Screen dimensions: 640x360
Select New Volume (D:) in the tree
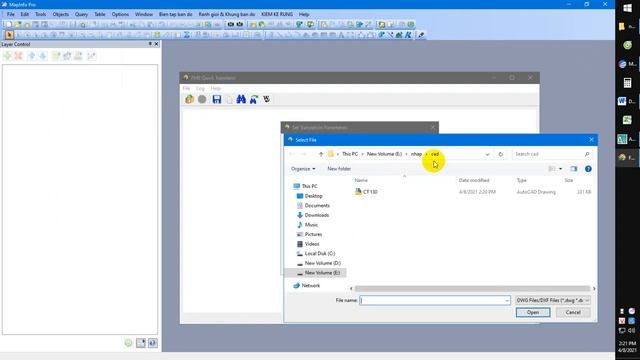coord(322,263)
